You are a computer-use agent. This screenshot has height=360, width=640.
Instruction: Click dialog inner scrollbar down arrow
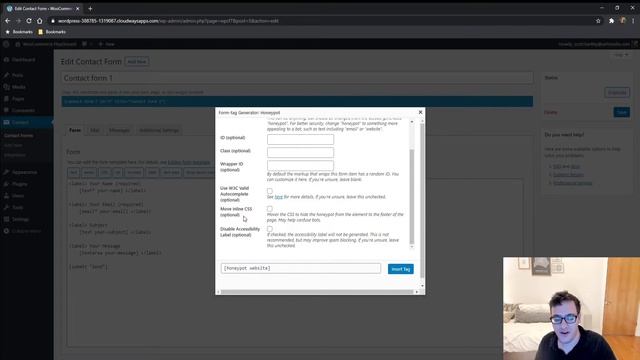click(411, 247)
